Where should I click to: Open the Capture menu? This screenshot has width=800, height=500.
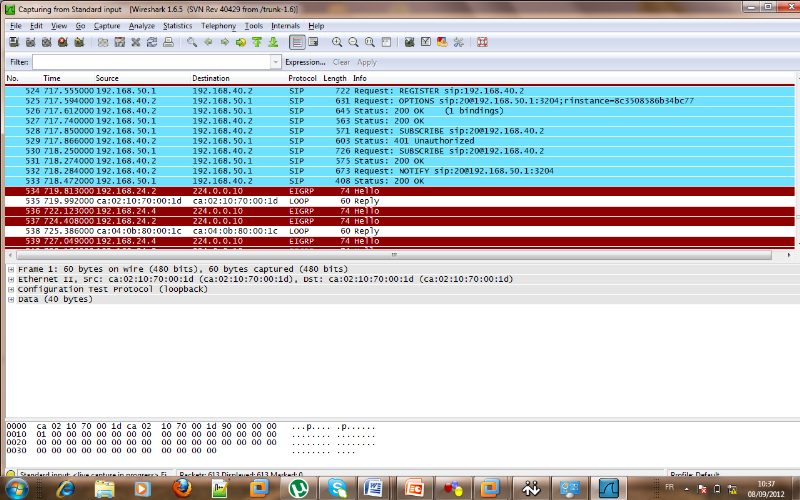point(107,26)
